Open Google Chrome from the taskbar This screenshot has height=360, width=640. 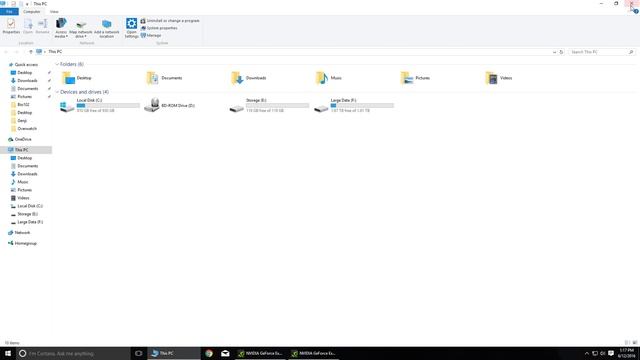click(209, 353)
